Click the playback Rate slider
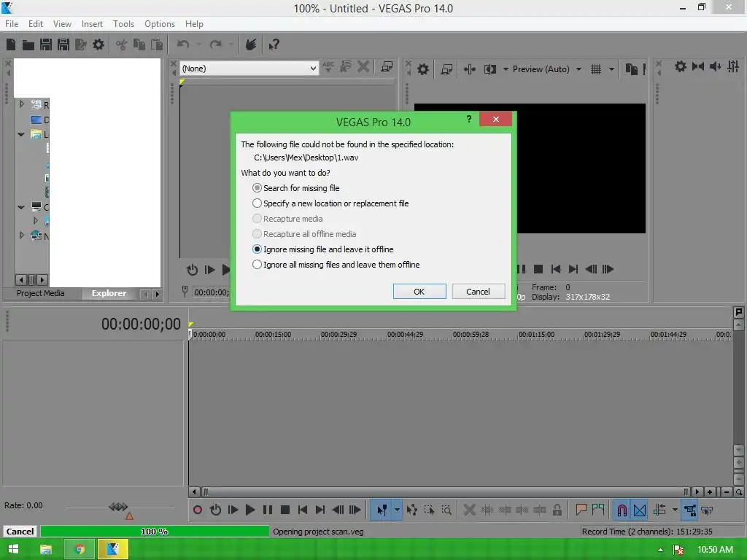Screen dimensions: 747x560 click(x=119, y=507)
